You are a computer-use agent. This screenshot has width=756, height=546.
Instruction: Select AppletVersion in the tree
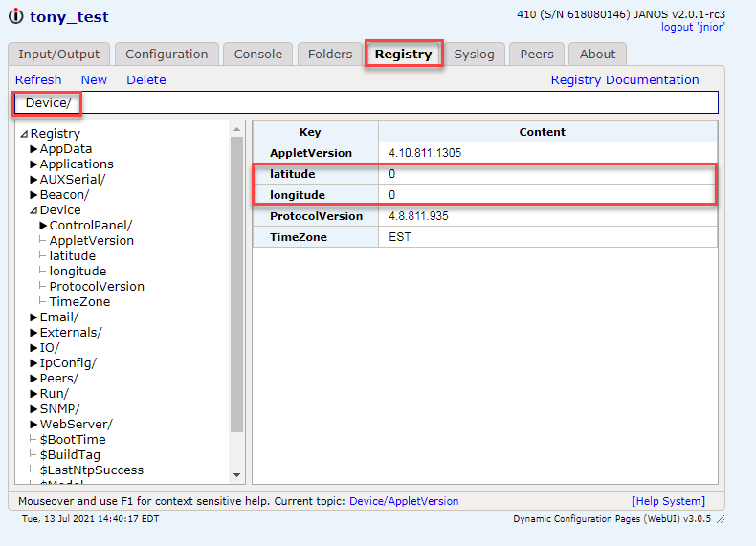92,240
